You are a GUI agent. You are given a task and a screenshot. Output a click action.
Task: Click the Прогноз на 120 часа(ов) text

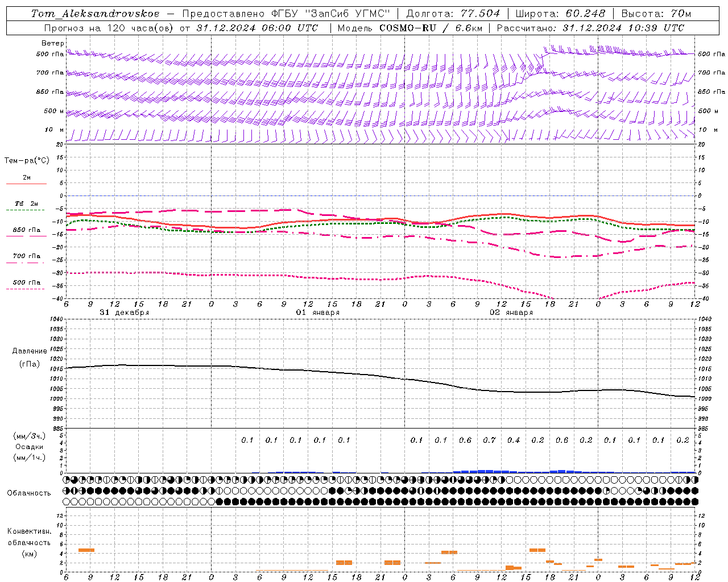pos(109,28)
